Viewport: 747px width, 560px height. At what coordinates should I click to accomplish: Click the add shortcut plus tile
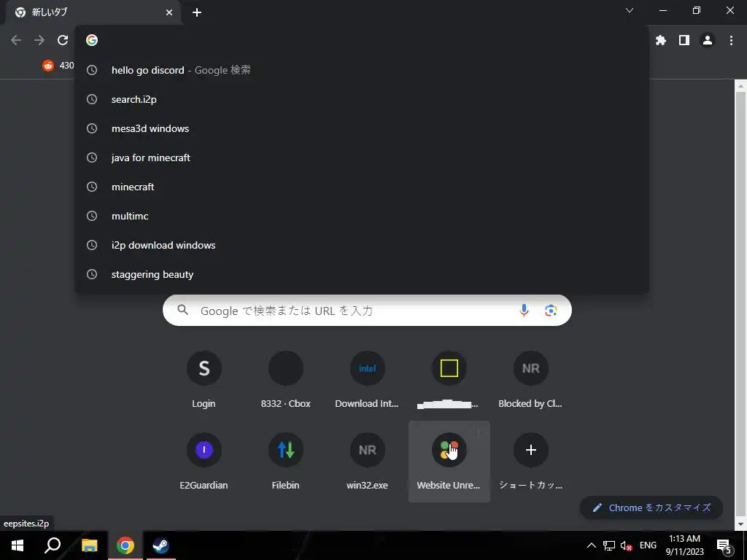tap(531, 462)
